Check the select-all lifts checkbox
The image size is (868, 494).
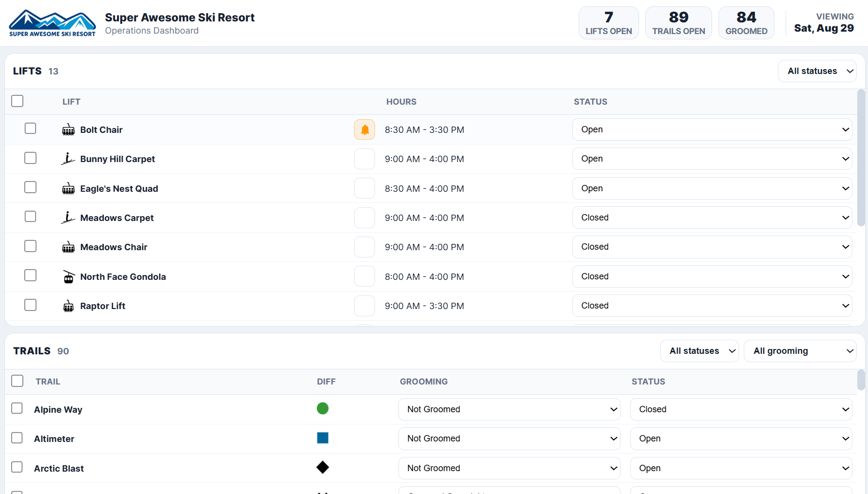pos(18,101)
